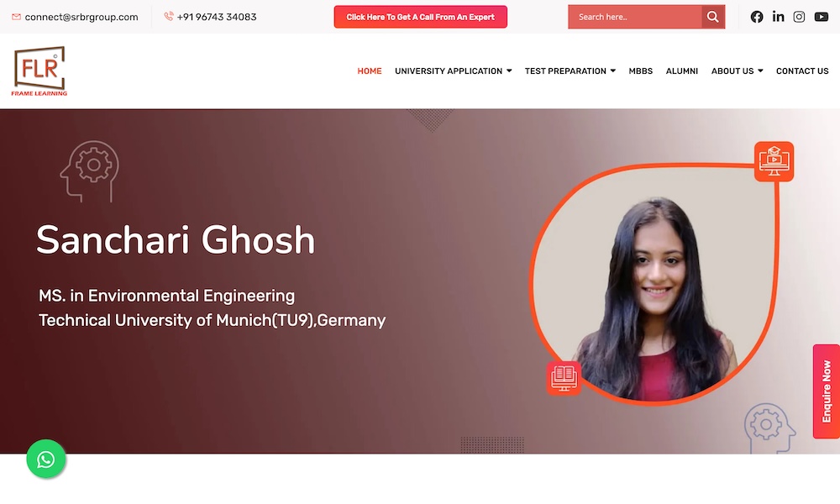Click the online learning monitor icon

pos(774,161)
